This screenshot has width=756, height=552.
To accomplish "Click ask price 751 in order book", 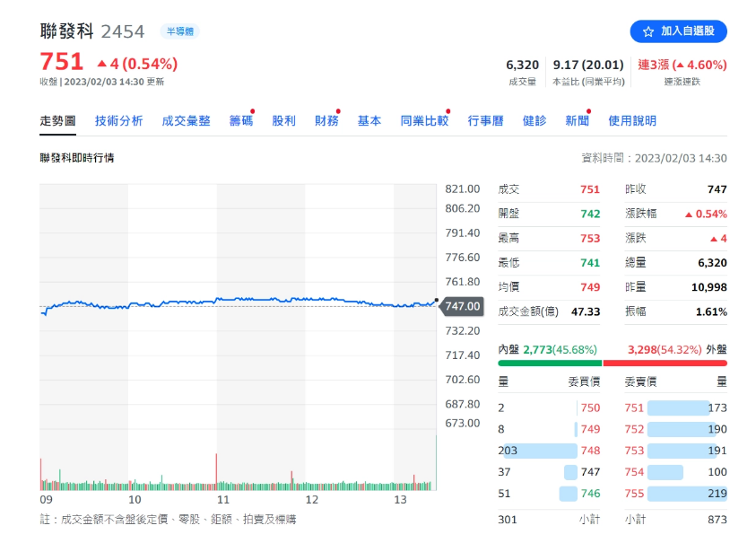I will (x=634, y=407).
